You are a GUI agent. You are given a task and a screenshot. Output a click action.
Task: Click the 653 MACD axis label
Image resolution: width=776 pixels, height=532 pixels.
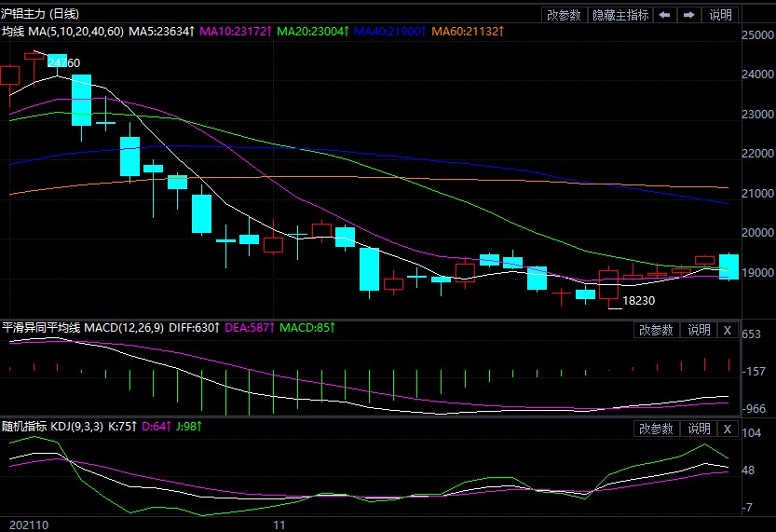(751, 334)
